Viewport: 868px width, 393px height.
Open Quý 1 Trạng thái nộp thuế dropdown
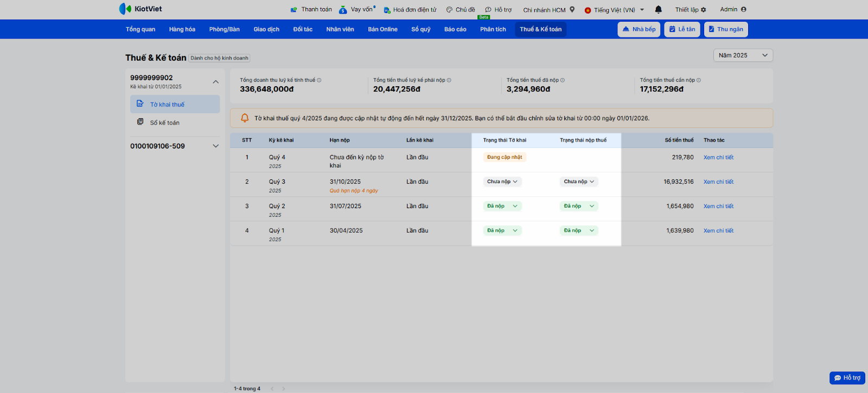pyautogui.click(x=579, y=230)
